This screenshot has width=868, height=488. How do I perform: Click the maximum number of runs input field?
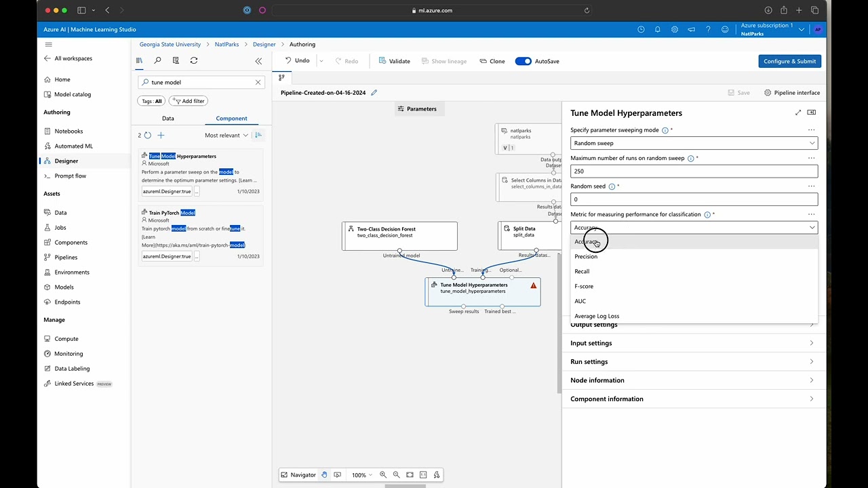point(694,171)
